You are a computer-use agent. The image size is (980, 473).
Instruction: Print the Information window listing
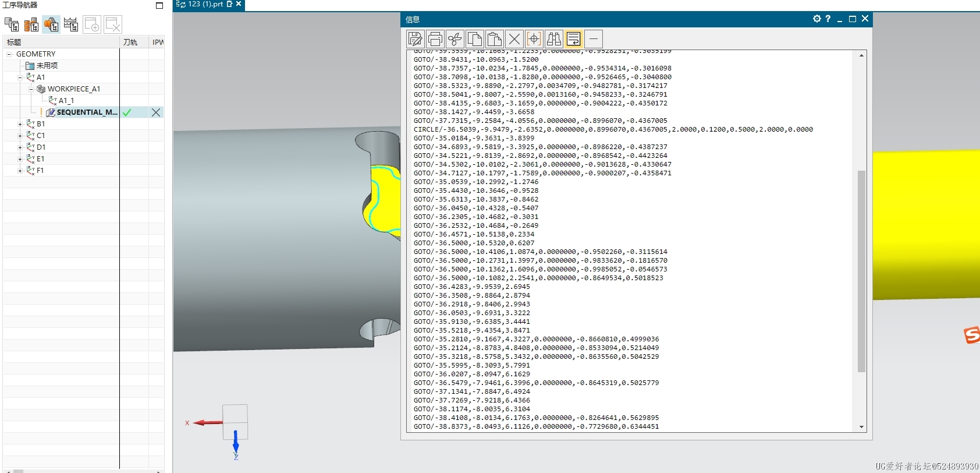[435, 39]
